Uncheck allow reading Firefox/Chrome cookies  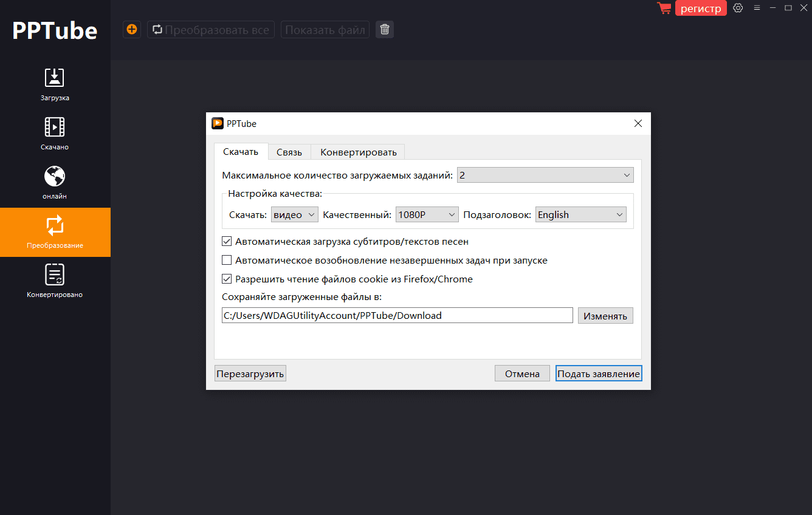click(227, 279)
